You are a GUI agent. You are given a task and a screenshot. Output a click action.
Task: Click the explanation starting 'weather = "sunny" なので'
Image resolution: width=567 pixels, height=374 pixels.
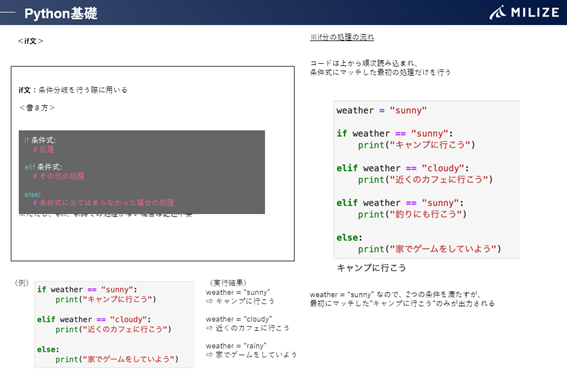pyautogui.click(x=395, y=294)
